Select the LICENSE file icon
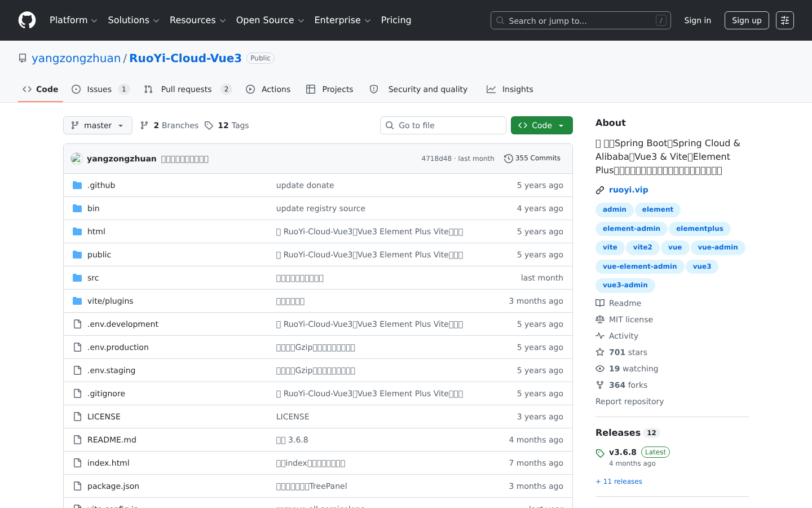 click(x=77, y=417)
